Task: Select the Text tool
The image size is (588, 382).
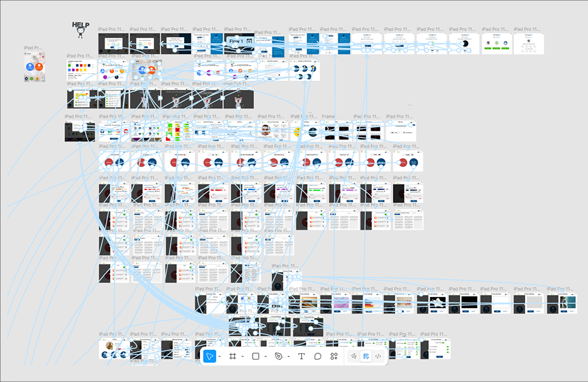Action: point(301,356)
